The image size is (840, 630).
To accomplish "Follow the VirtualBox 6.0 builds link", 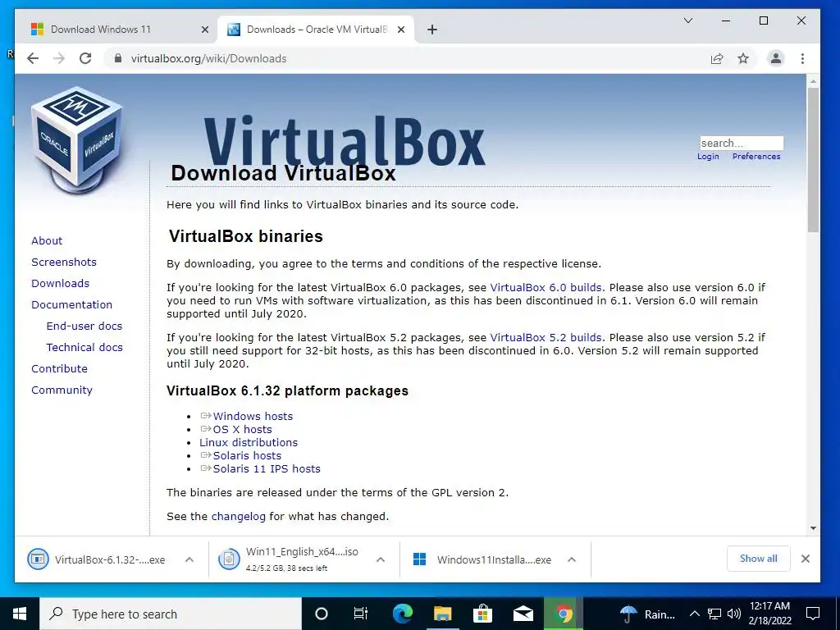I will pyautogui.click(x=546, y=288).
